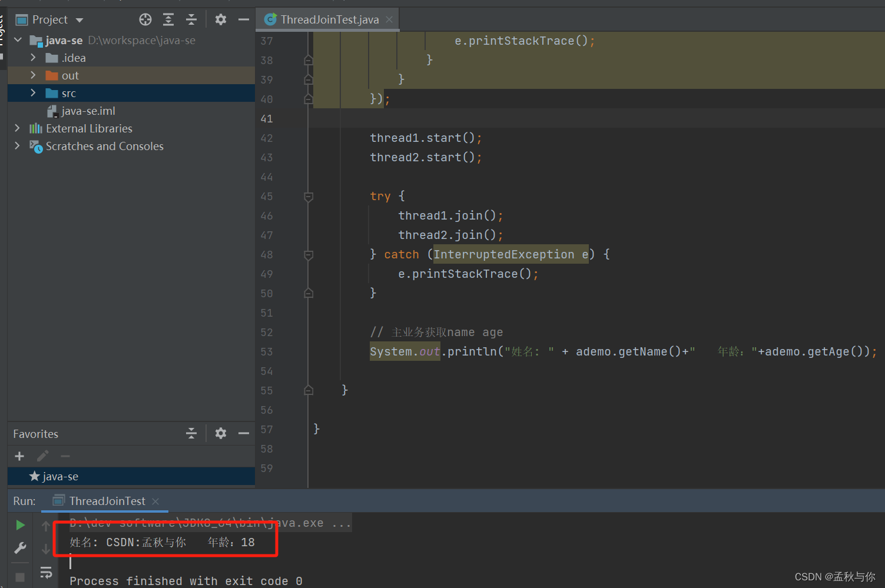Click on e.printStackTrace() at line 49

(x=468, y=274)
